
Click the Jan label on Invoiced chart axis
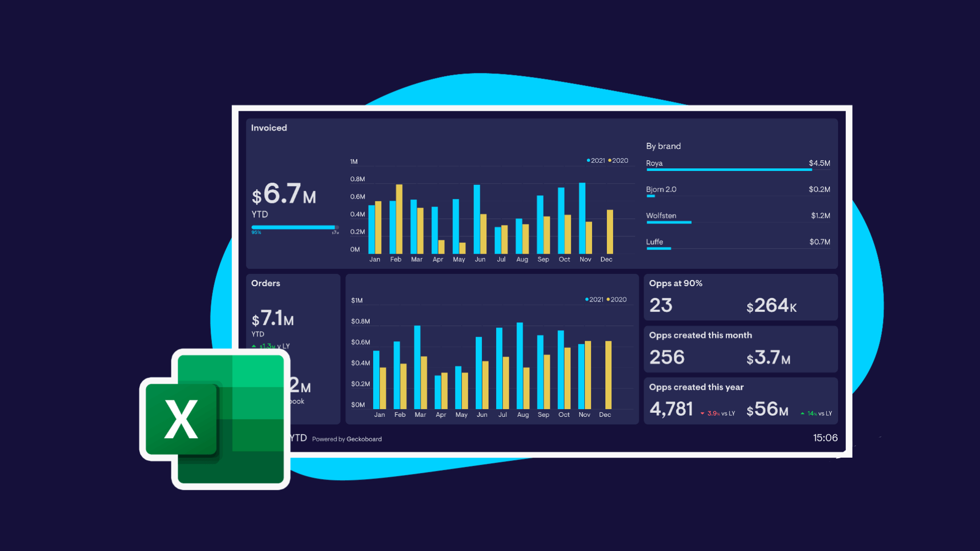point(375,260)
